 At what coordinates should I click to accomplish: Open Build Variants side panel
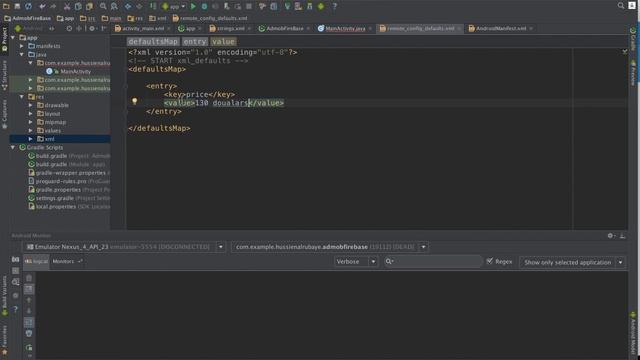[x=4, y=296]
